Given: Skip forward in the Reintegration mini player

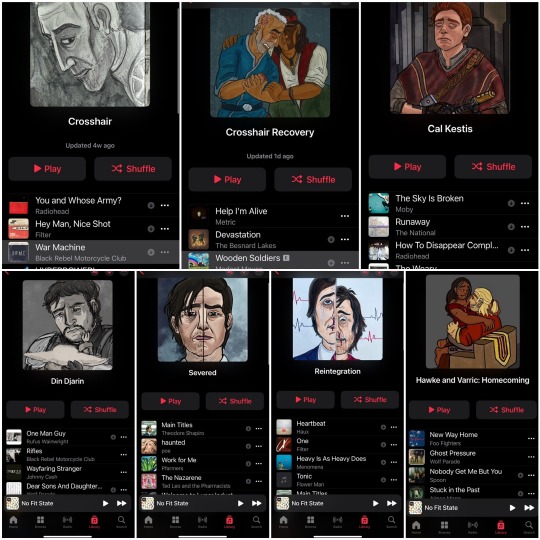Looking at the screenshot, I should [x=391, y=503].
